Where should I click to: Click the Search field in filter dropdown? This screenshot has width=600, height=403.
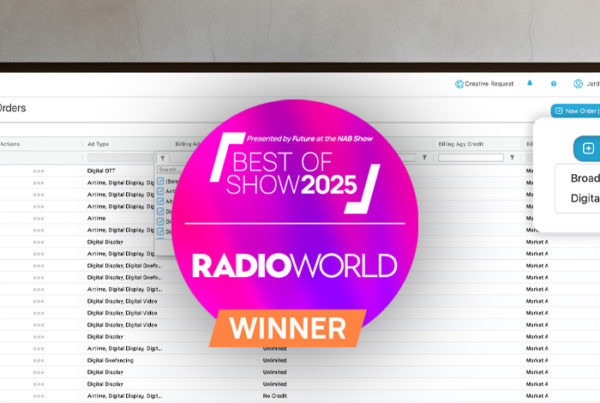[167, 170]
